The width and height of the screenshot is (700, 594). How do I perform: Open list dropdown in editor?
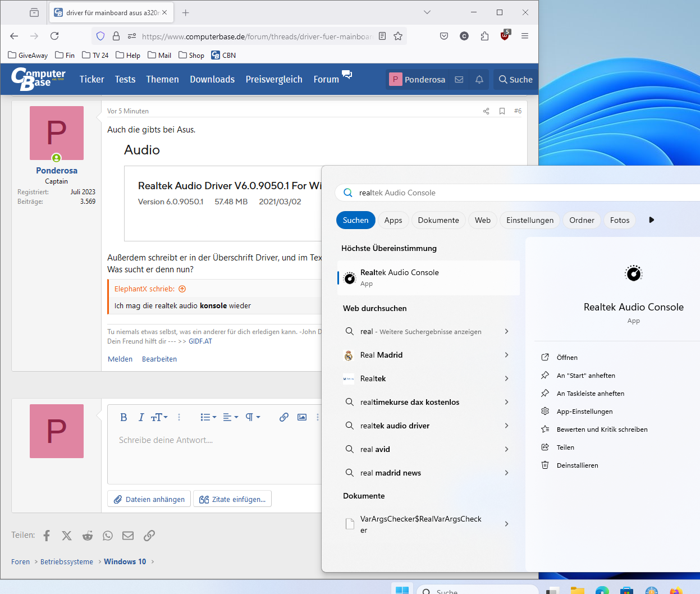[x=208, y=417]
